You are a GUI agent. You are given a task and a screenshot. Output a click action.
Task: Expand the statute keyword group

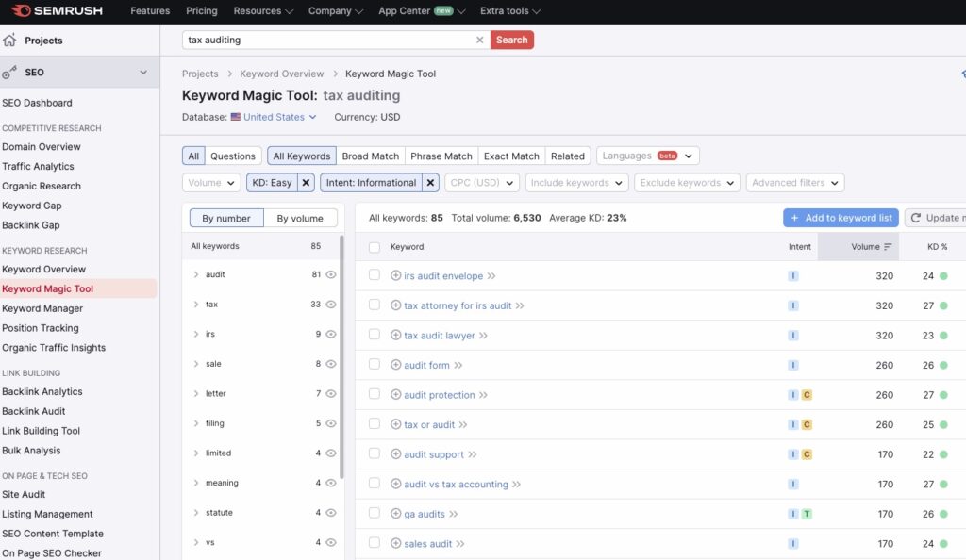[x=196, y=513]
